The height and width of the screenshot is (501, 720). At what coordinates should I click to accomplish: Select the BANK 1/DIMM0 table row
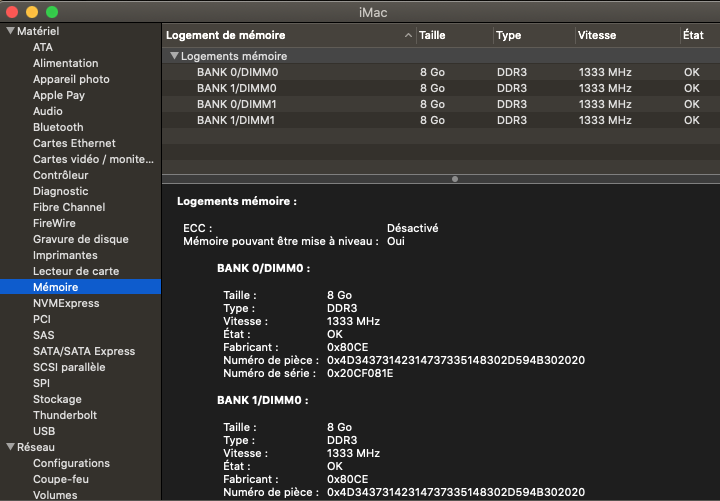coord(441,88)
